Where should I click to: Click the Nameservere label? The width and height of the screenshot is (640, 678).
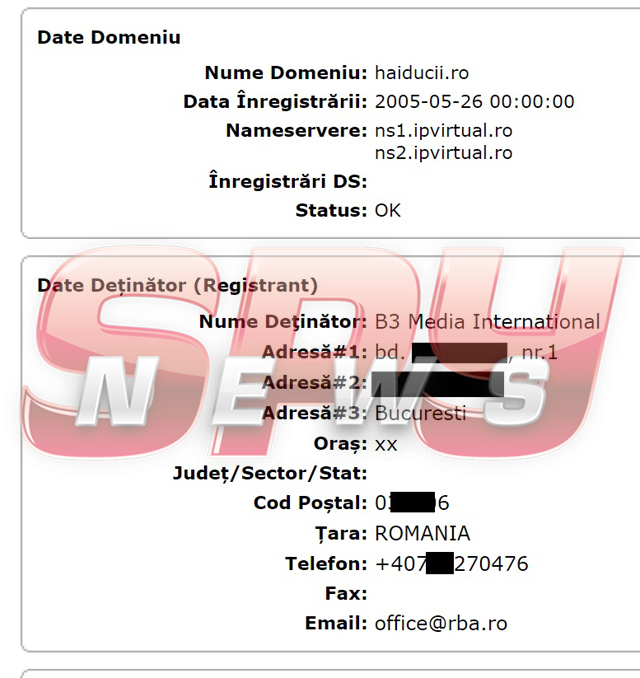(x=296, y=131)
